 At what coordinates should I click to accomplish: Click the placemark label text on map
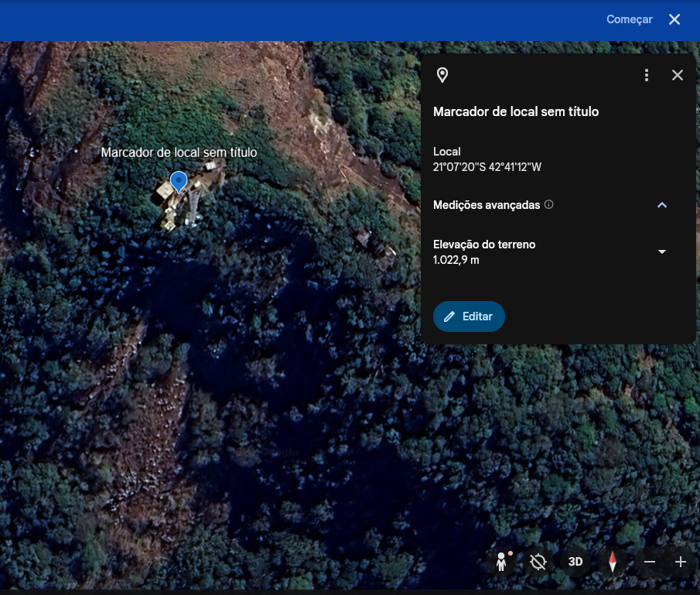[179, 152]
